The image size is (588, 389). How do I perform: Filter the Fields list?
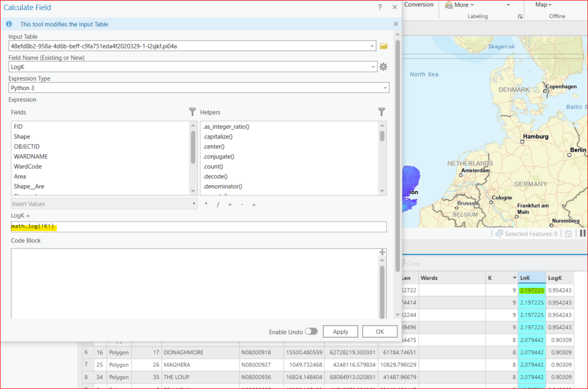192,112
